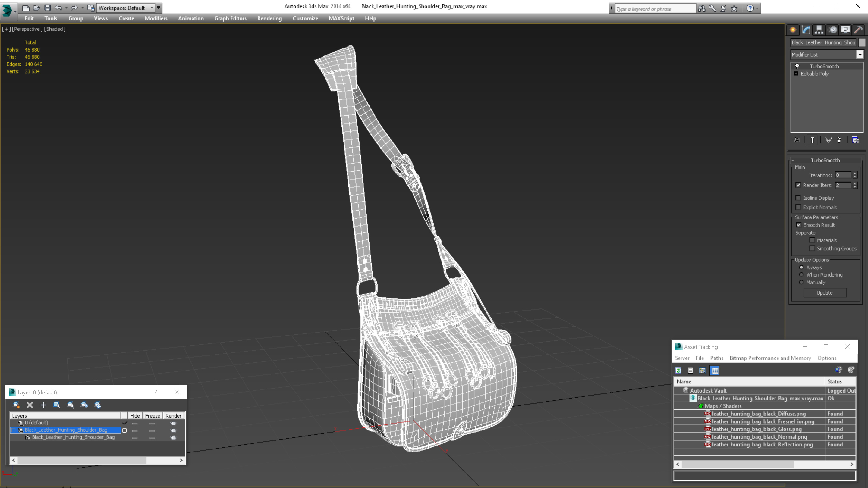Enable the Isoline Display checkbox
868x488 pixels.
coord(798,198)
